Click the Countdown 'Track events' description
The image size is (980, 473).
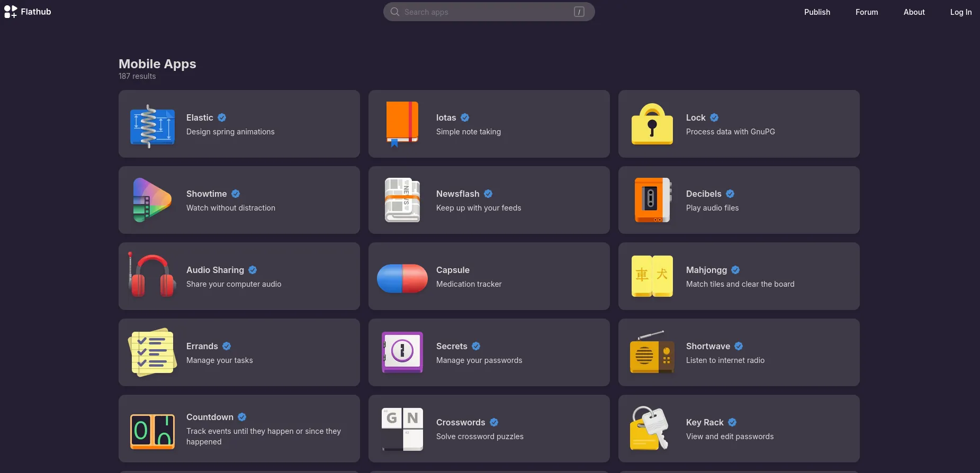(x=264, y=436)
